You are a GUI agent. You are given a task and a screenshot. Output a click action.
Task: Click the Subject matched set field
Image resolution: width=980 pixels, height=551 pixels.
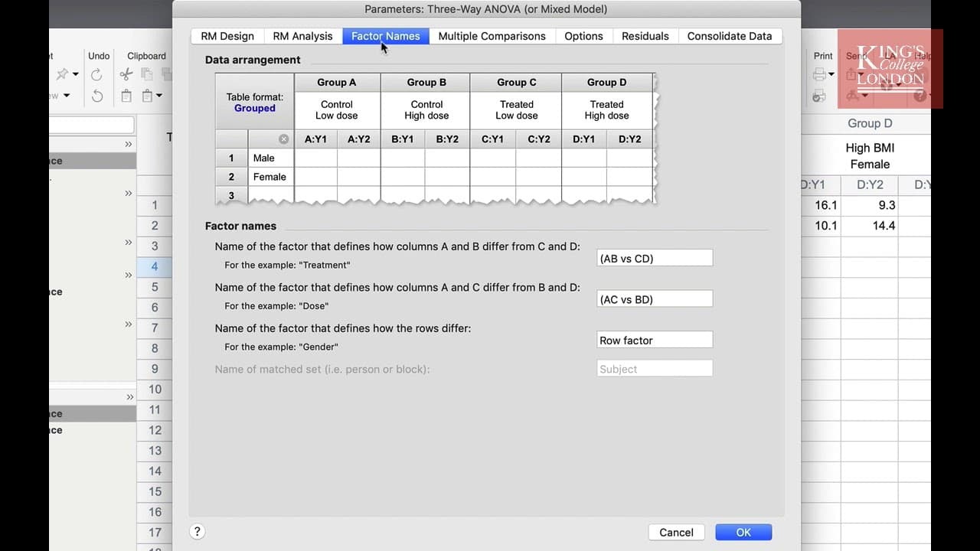[655, 369]
